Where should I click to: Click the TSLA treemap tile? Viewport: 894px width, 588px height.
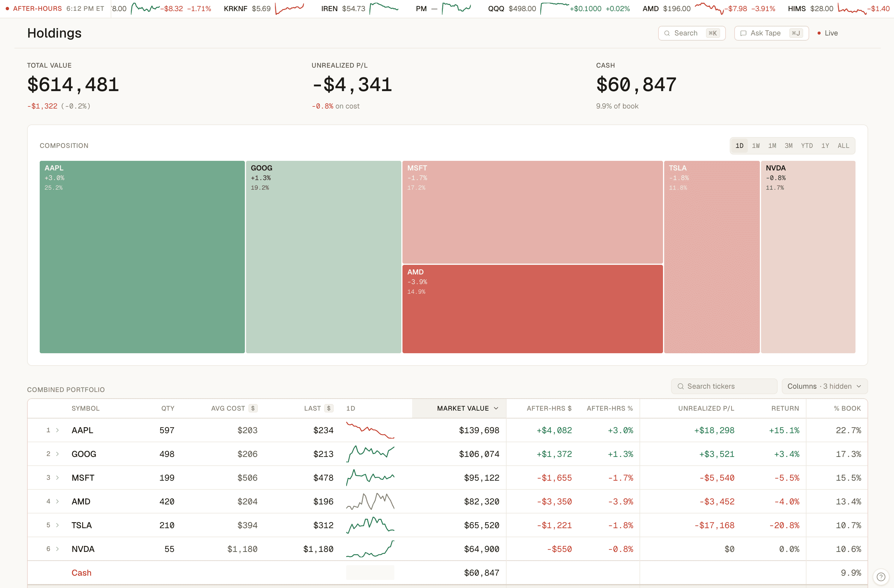(x=711, y=257)
